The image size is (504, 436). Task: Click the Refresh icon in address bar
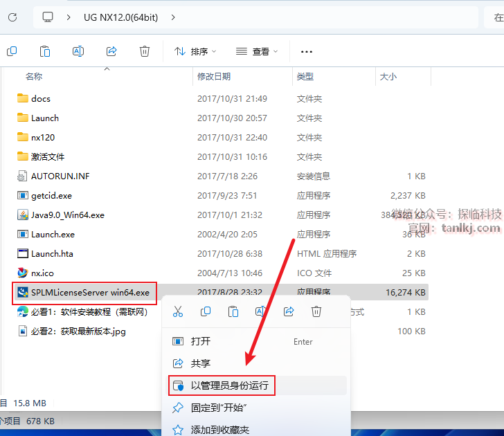click(x=12, y=17)
